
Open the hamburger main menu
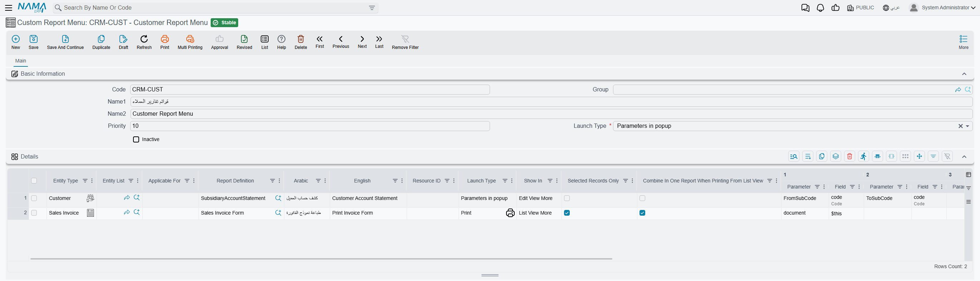tap(8, 7)
